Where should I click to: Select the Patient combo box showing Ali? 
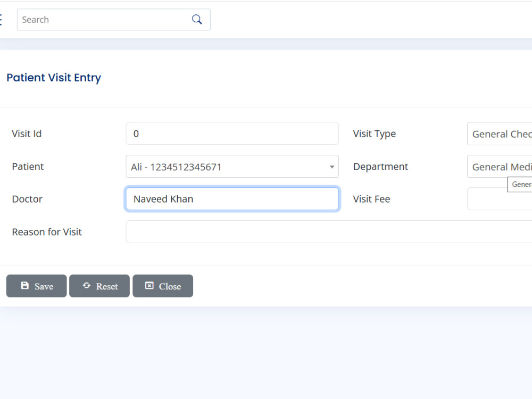click(232, 166)
